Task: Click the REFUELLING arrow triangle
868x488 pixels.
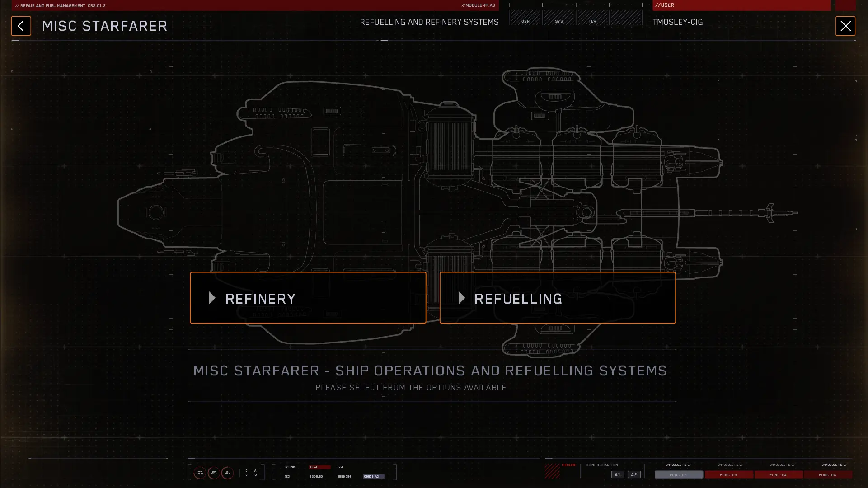Action: pos(461,298)
